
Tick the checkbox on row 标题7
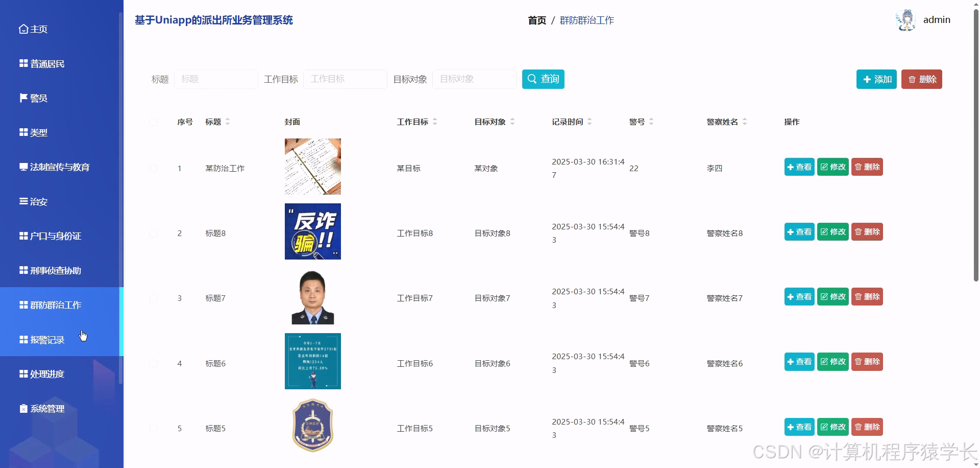click(154, 298)
